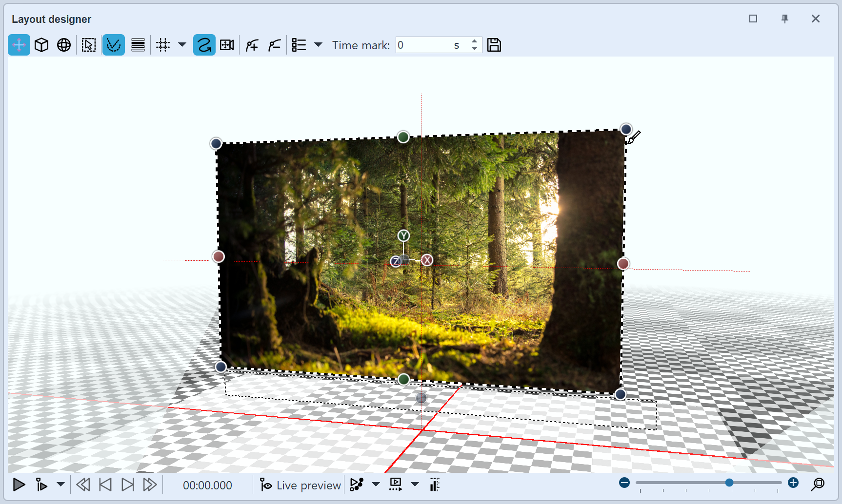The height and width of the screenshot is (504, 842).
Task: Select the object selection tool
Action: pyautogui.click(x=88, y=44)
